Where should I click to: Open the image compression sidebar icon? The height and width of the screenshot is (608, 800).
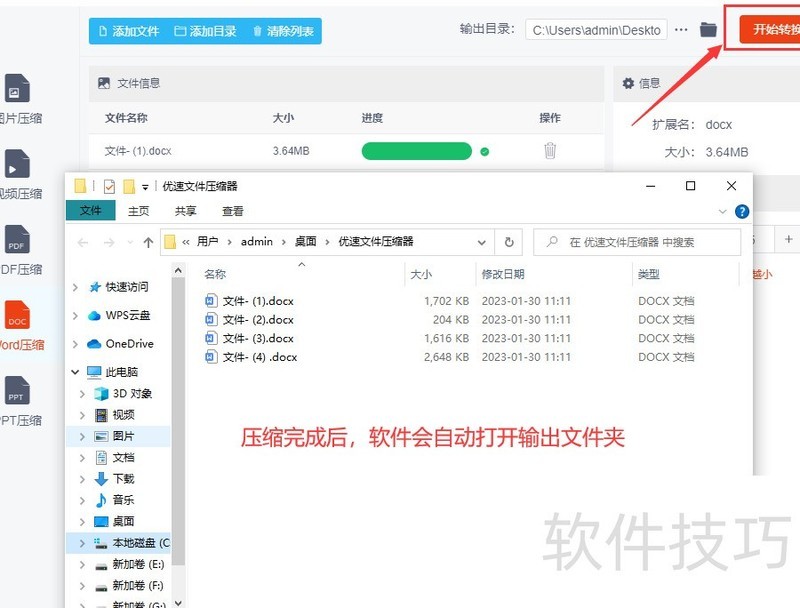coord(17,88)
